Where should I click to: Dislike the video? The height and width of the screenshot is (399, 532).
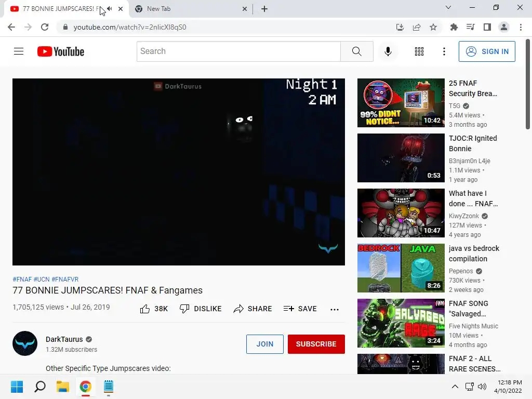tap(201, 309)
